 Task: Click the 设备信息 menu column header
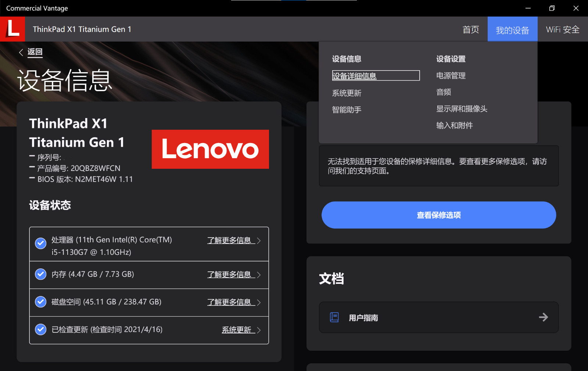(x=347, y=59)
